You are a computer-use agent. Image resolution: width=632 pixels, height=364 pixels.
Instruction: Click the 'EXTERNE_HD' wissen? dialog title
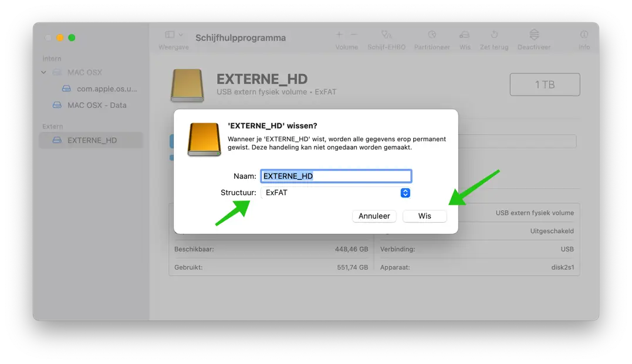click(272, 126)
